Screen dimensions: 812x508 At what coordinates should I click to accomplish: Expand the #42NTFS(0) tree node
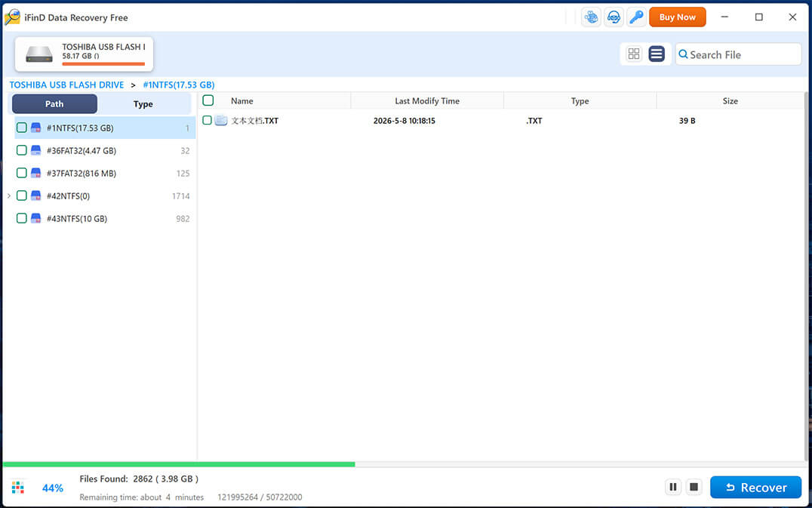(x=9, y=196)
